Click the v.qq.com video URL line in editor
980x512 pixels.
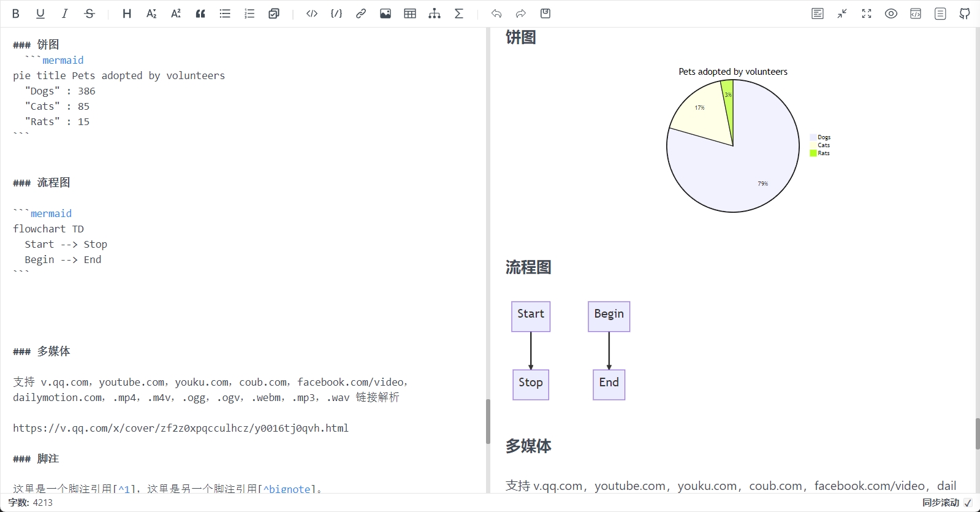point(181,428)
